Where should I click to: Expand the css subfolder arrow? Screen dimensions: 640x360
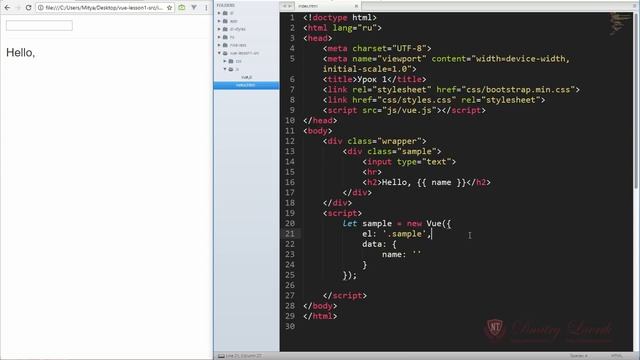(x=225, y=61)
